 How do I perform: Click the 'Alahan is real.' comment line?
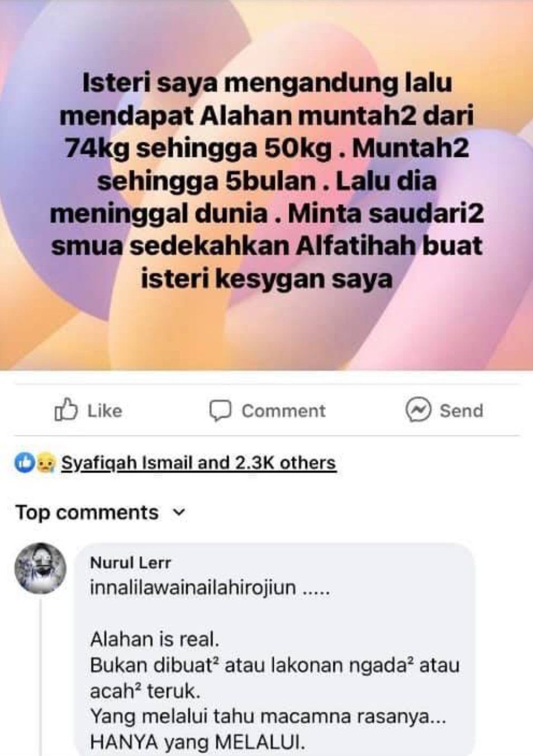[155, 639]
